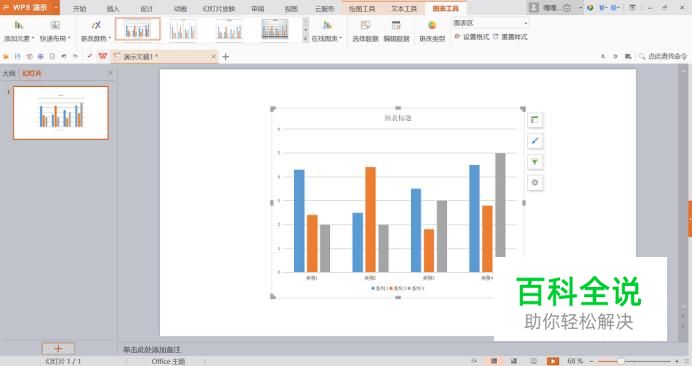Click the red WPS home logo icon
Screen dimensions: 692x366
tap(103, 56)
